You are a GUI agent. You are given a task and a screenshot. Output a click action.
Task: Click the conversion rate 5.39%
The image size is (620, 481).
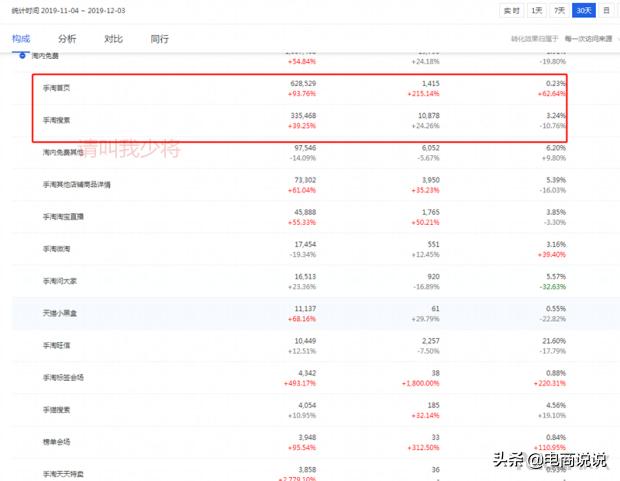point(556,180)
